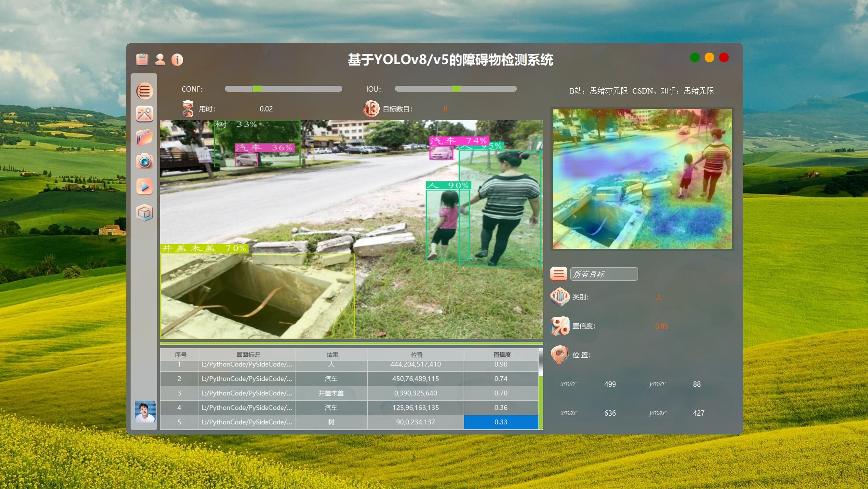
Task: Click the xmax value 636
Action: [610, 413]
